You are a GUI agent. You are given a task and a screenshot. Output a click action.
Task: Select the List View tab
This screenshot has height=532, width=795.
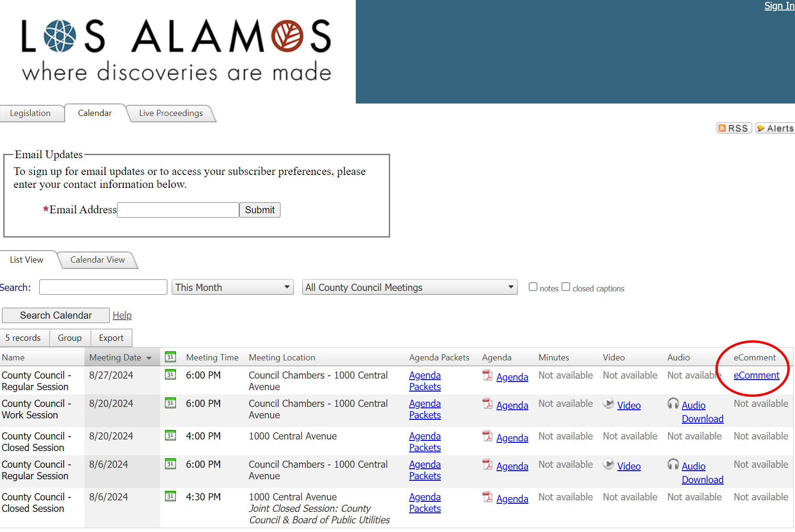coord(27,260)
